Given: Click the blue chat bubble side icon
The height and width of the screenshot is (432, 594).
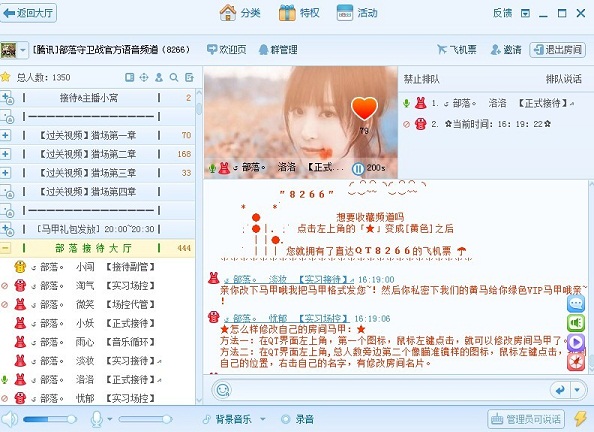Looking at the screenshot, I should 576,304.
